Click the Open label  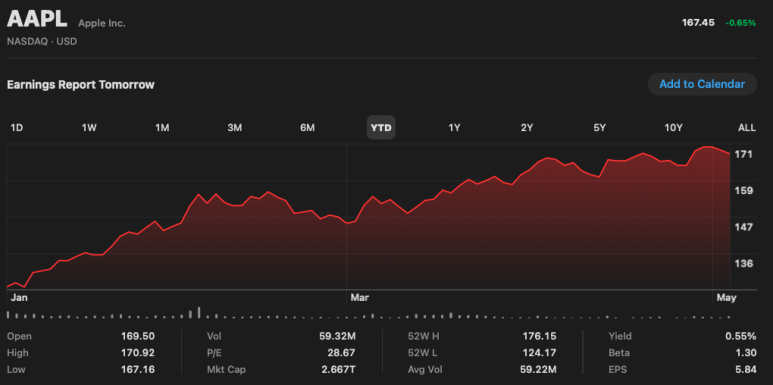[19, 336]
